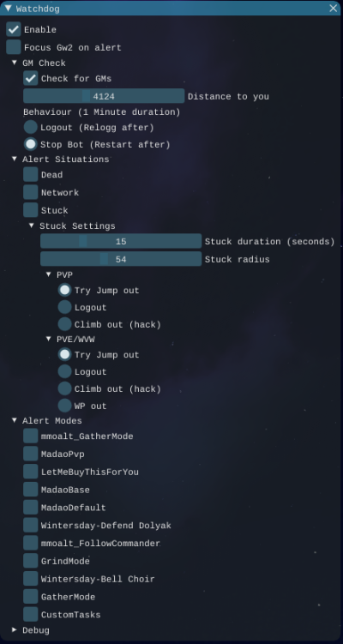The height and width of the screenshot is (644, 343).
Task: Tick the Dead alert checkbox
Action: tap(30, 175)
